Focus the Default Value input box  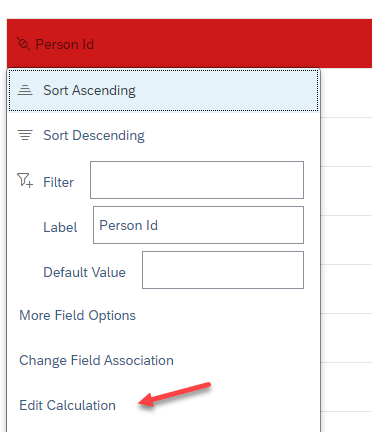pos(223,270)
